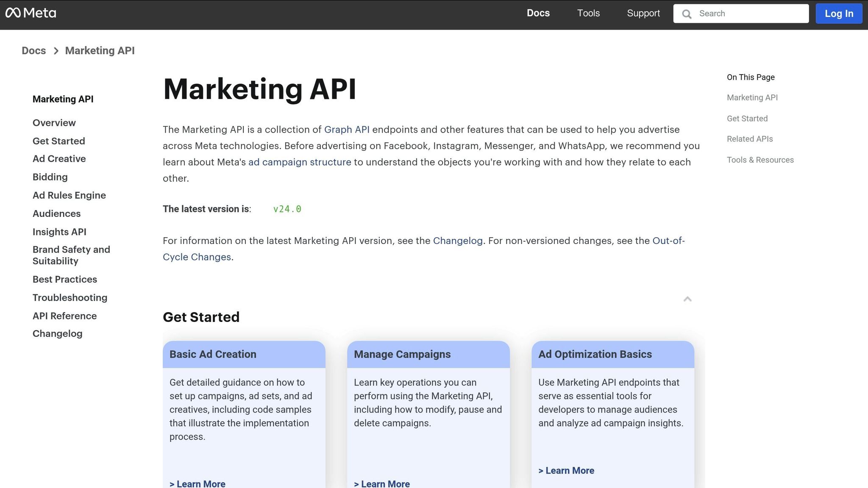Click the Log In button
This screenshot has width=868, height=488.
(x=839, y=13)
